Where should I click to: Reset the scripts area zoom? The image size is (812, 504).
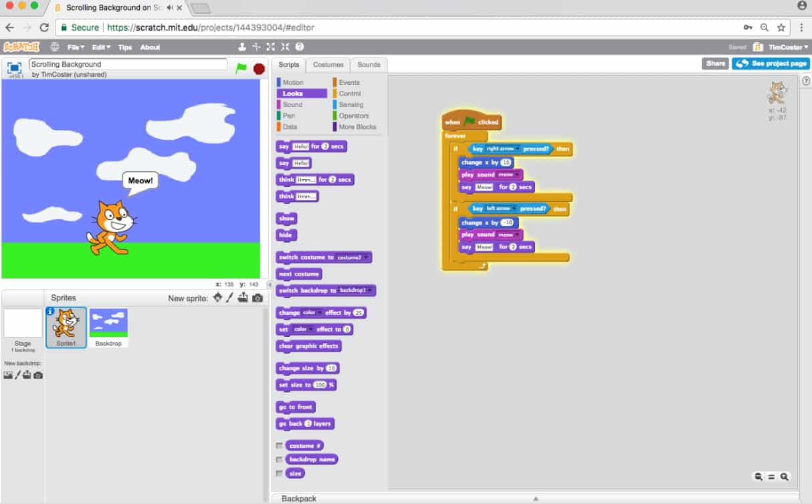click(771, 477)
